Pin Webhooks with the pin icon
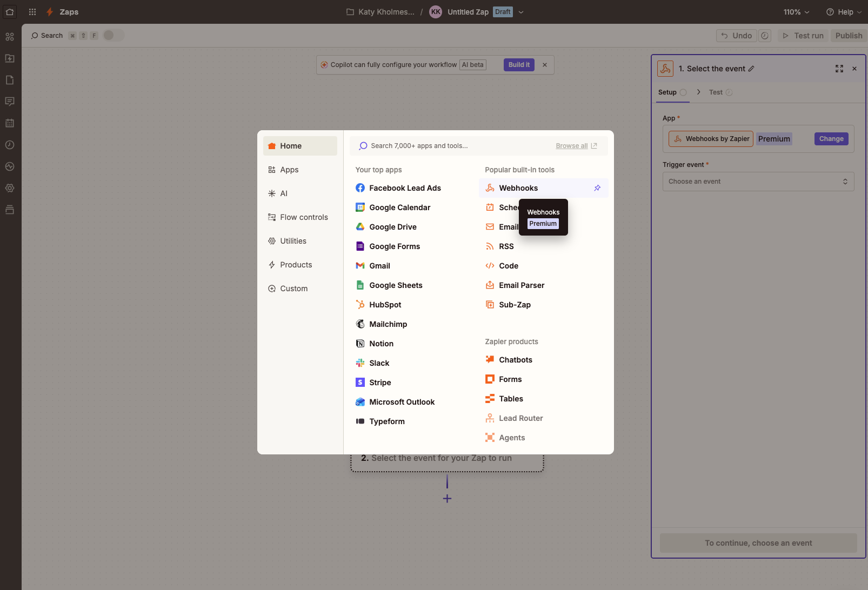This screenshot has width=868, height=590. [x=597, y=188]
